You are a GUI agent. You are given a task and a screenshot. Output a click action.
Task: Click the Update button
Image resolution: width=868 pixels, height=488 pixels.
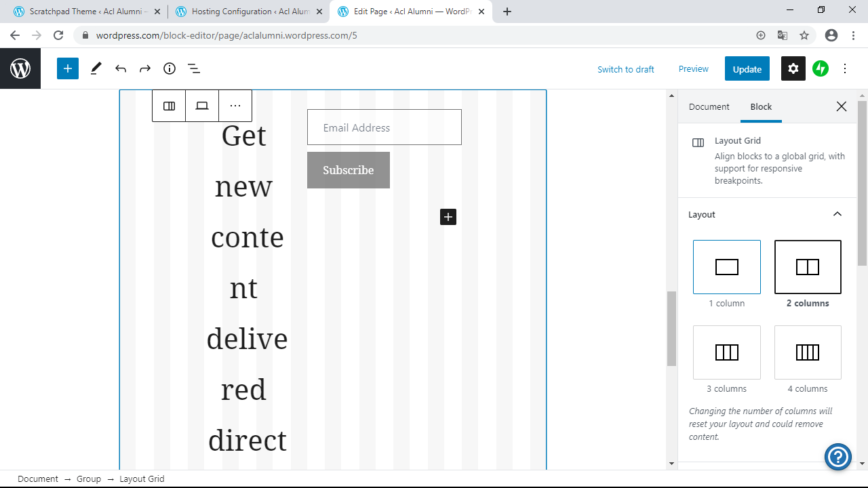747,68
